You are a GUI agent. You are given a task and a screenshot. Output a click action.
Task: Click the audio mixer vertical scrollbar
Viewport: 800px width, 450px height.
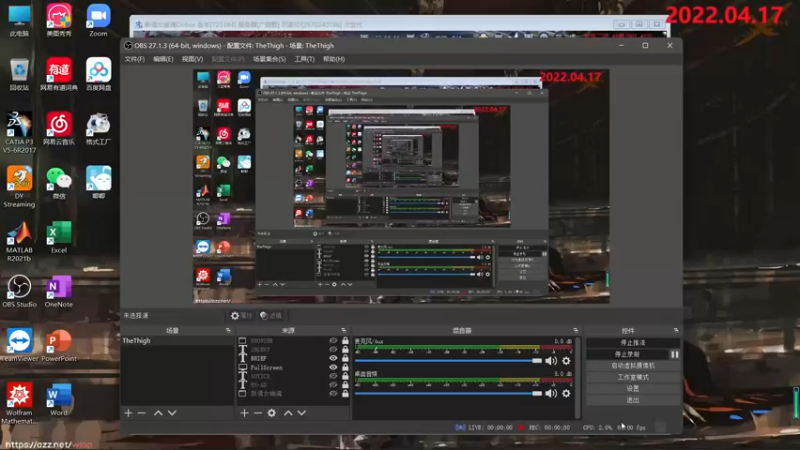[x=578, y=378]
